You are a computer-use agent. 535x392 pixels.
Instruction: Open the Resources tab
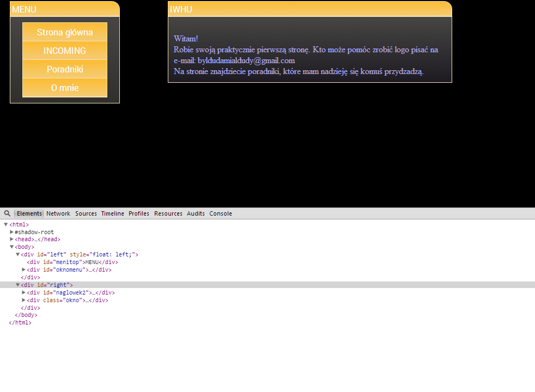pos(168,213)
